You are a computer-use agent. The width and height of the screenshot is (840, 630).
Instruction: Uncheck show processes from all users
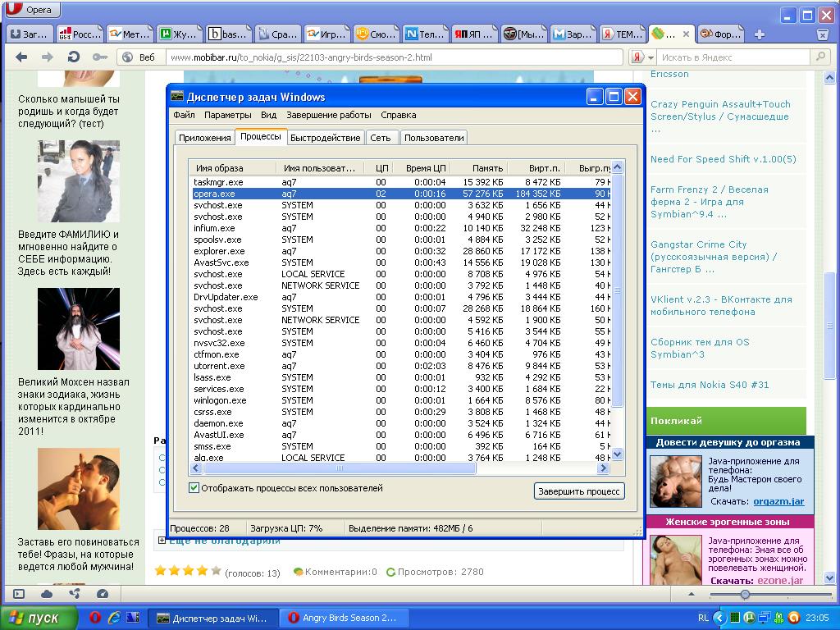point(194,488)
